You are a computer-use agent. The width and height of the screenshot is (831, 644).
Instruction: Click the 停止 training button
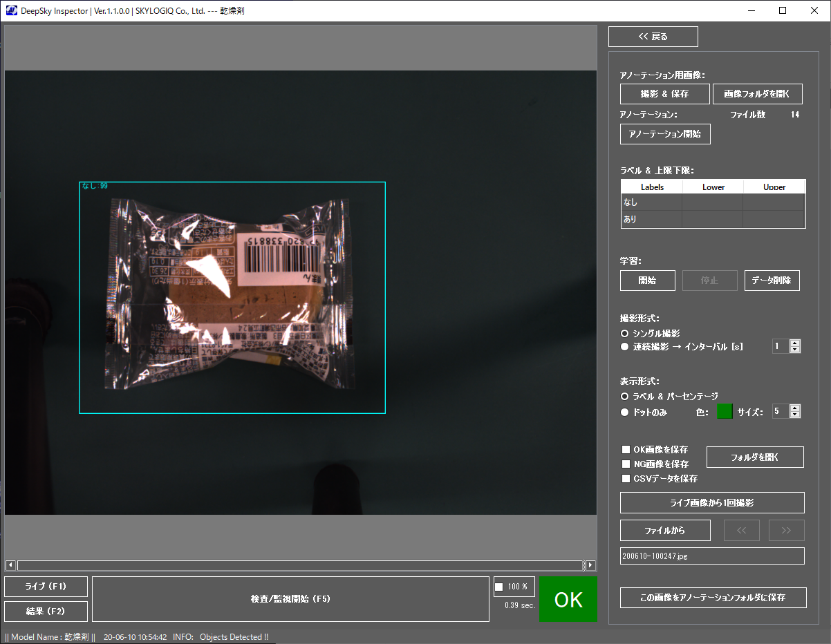(709, 281)
